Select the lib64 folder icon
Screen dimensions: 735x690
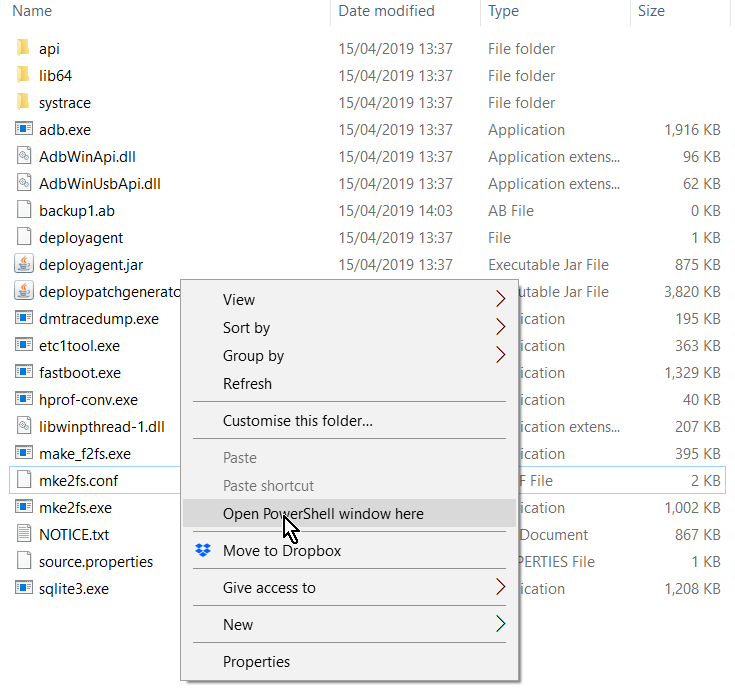tap(24, 75)
